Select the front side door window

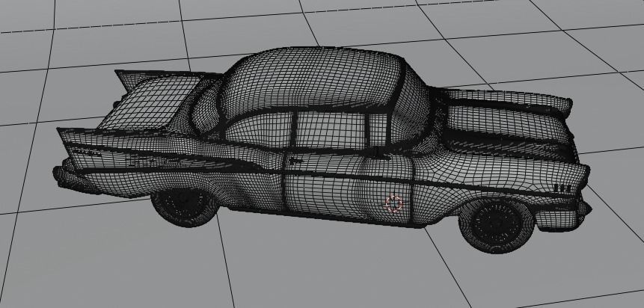330,131
